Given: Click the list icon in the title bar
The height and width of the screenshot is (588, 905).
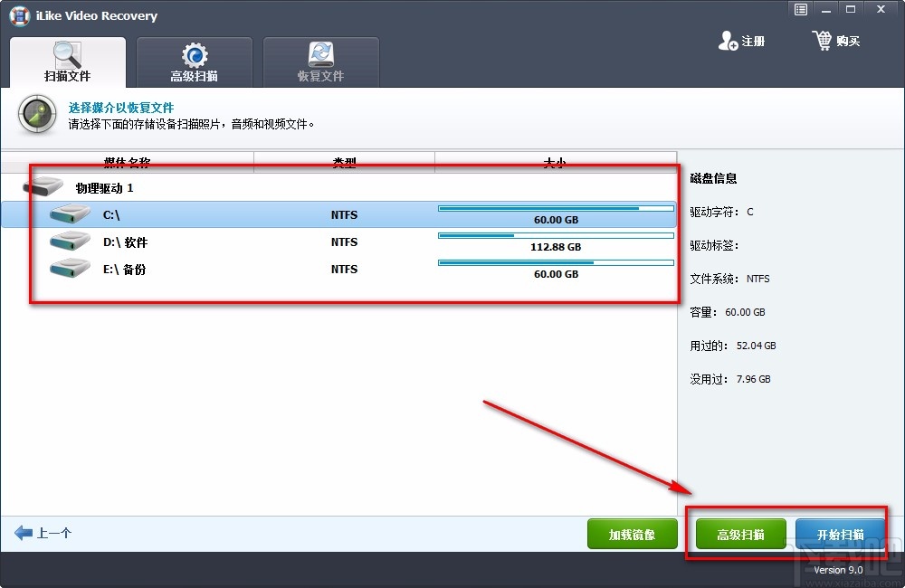Looking at the screenshot, I should 800,9.
